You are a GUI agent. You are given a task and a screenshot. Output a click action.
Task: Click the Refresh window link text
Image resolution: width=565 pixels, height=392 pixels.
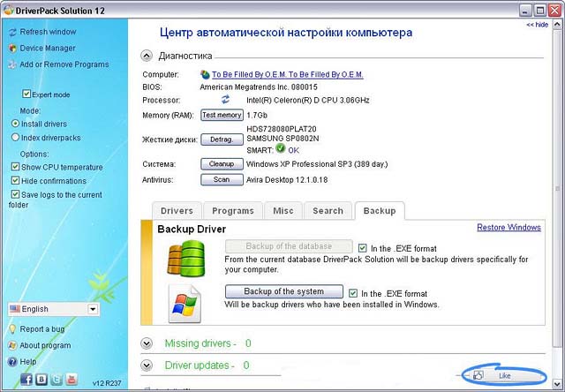(48, 32)
